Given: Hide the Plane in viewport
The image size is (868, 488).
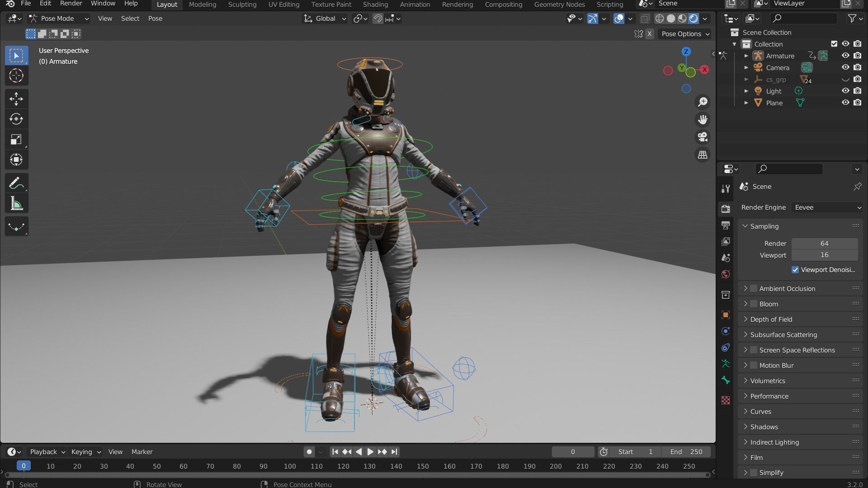Looking at the screenshot, I should click(845, 103).
